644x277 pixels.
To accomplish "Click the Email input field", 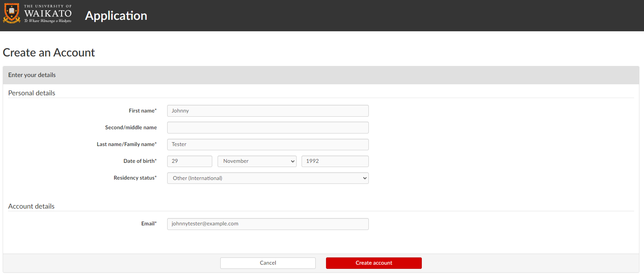I will (x=268, y=224).
